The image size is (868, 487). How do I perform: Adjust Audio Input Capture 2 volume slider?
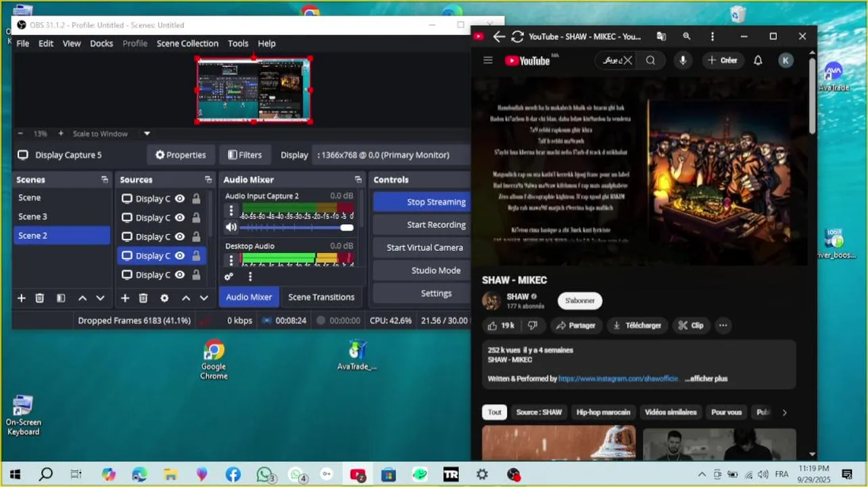coord(296,228)
